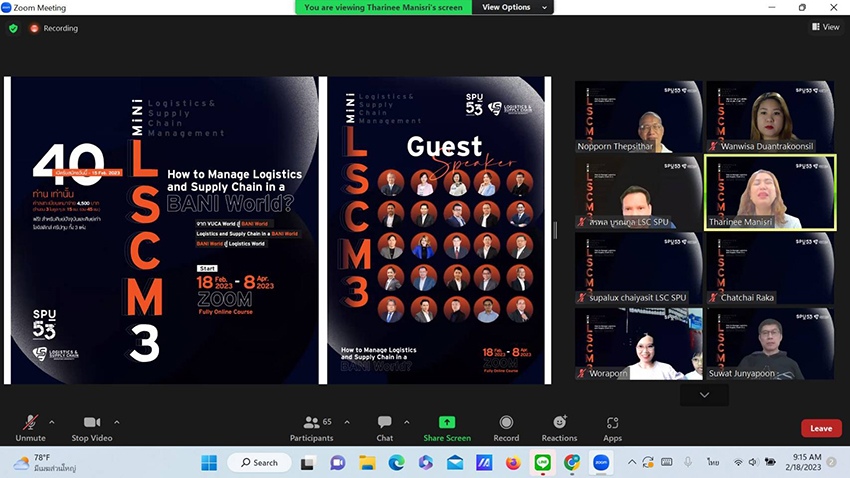Select Tharinee Manisri's highlighted video tile
Image resolution: width=850 pixels, height=478 pixels.
pyautogui.click(x=770, y=192)
